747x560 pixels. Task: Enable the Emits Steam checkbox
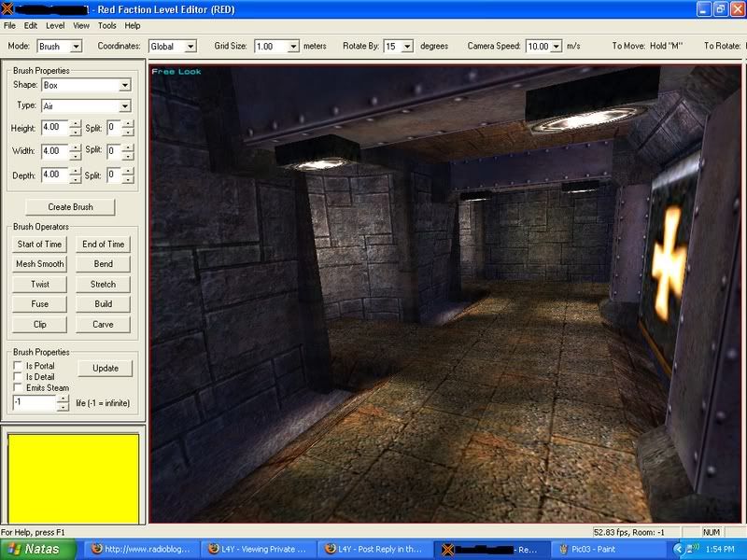point(18,387)
